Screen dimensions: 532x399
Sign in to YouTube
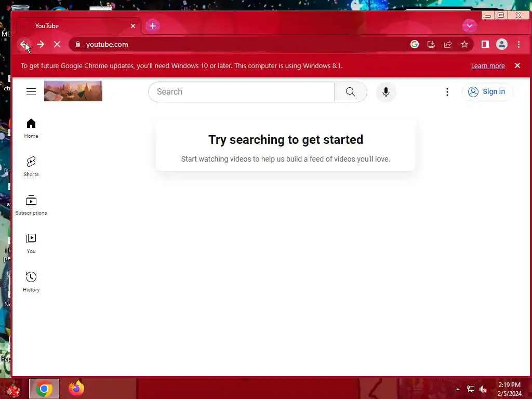(487, 91)
